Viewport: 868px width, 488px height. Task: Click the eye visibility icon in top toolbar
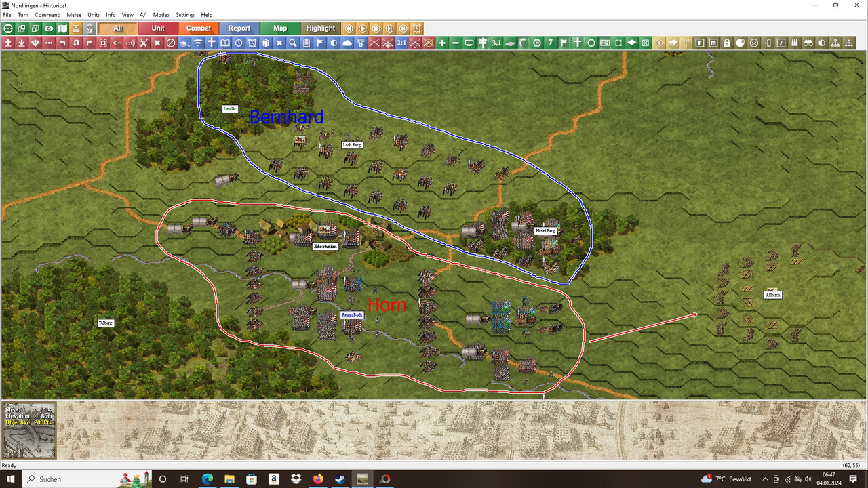pyautogui.click(x=49, y=28)
